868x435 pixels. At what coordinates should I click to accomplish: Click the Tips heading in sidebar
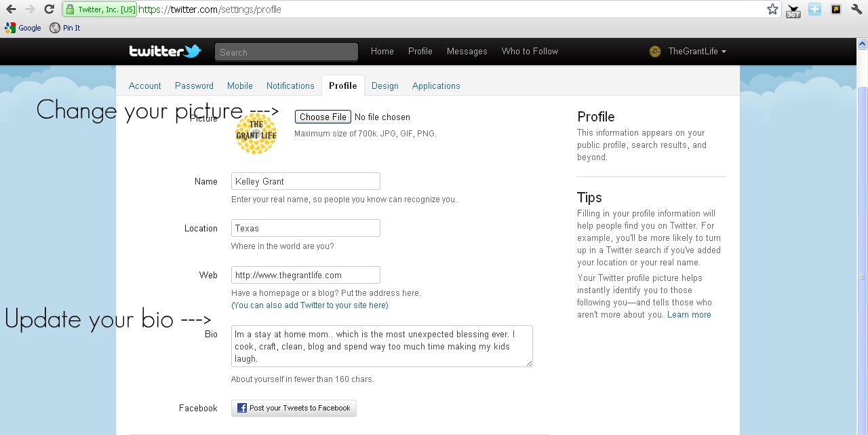(589, 197)
